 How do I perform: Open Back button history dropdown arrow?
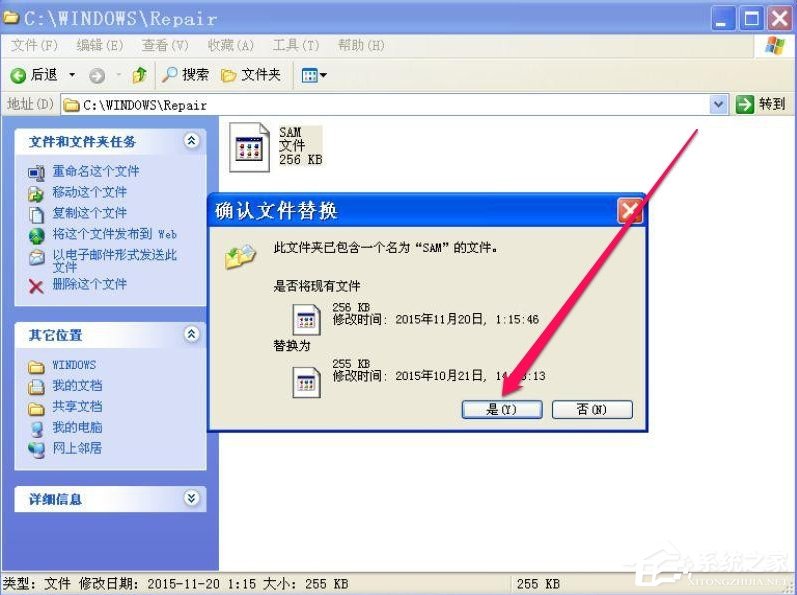coord(72,75)
